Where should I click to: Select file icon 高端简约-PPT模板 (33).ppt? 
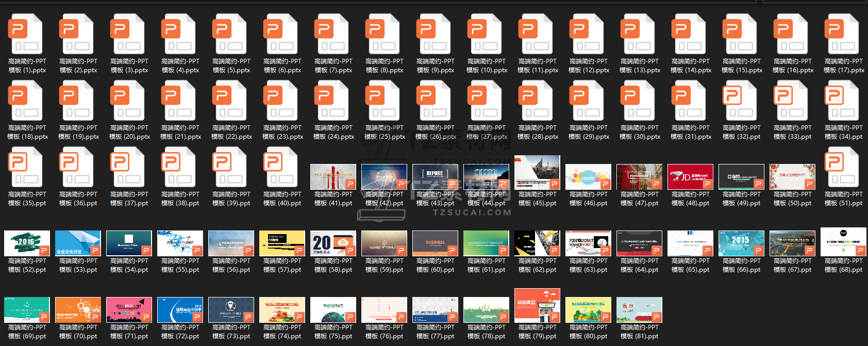(x=790, y=101)
